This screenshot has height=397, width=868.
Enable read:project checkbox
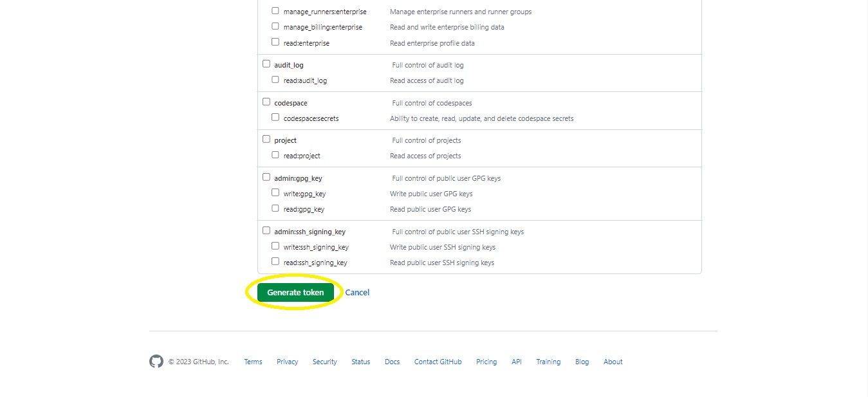click(x=275, y=155)
